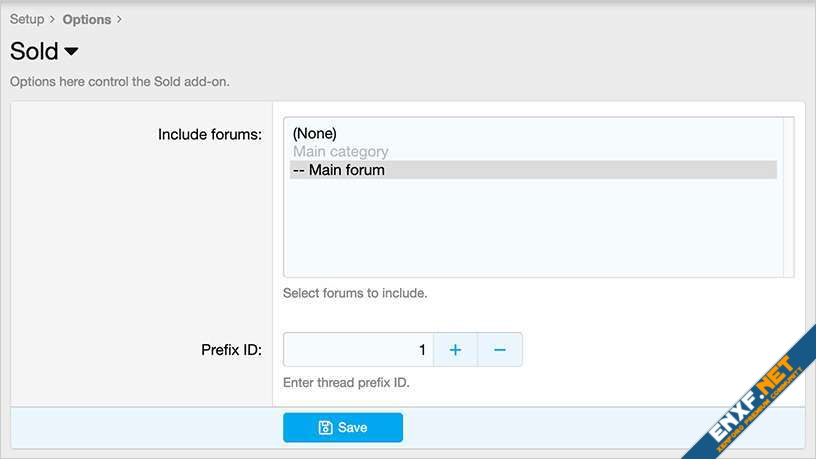The height and width of the screenshot is (459, 816).
Task: Select the -- Main forum list entry
Action: (338, 170)
